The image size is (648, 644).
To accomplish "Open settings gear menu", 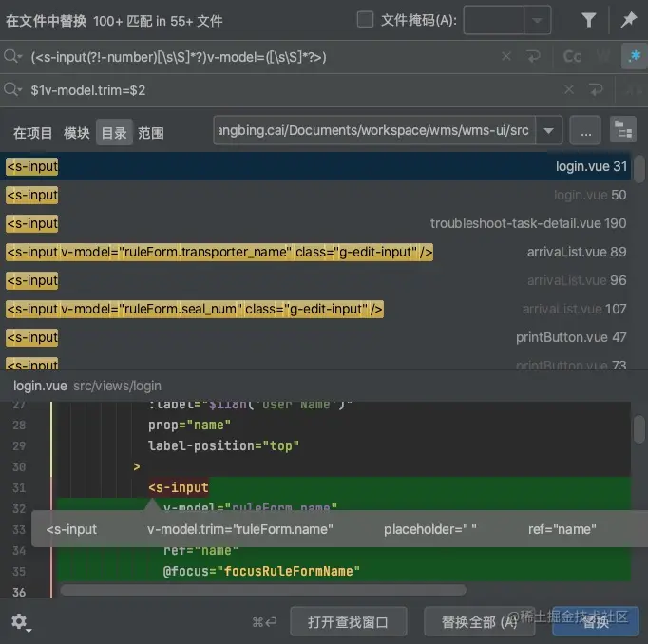I will (x=20, y=622).
